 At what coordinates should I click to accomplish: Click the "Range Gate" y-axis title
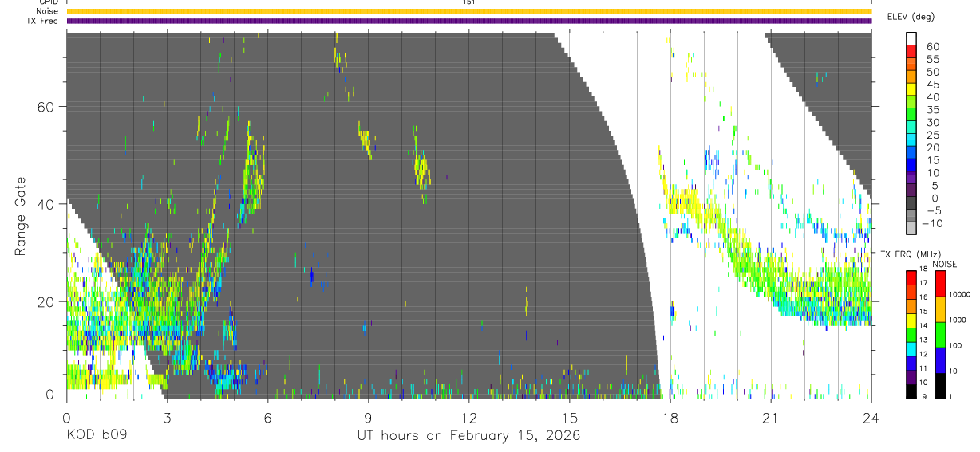pos(20,216)
